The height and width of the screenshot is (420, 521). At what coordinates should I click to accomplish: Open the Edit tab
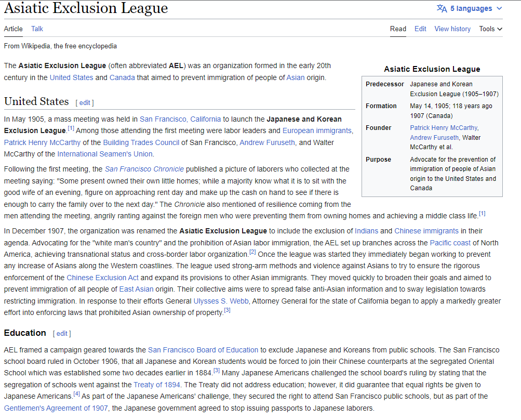[x=420, y=29]
